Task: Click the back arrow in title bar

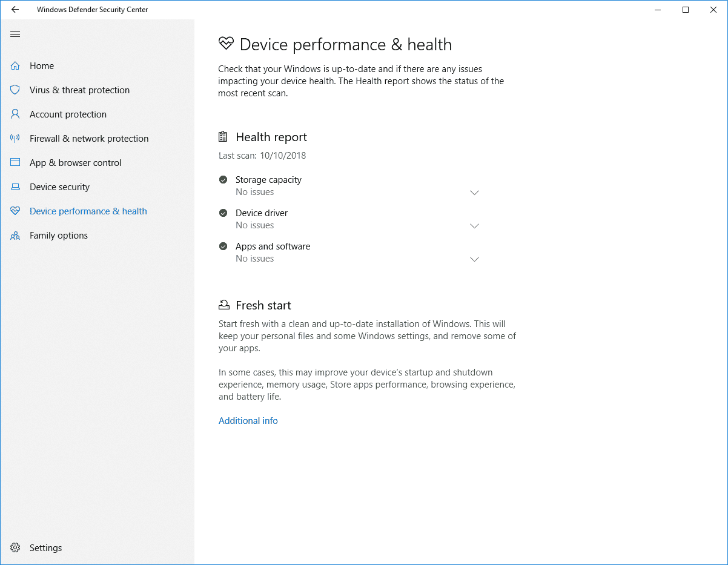Action: (x=15, y=10)
